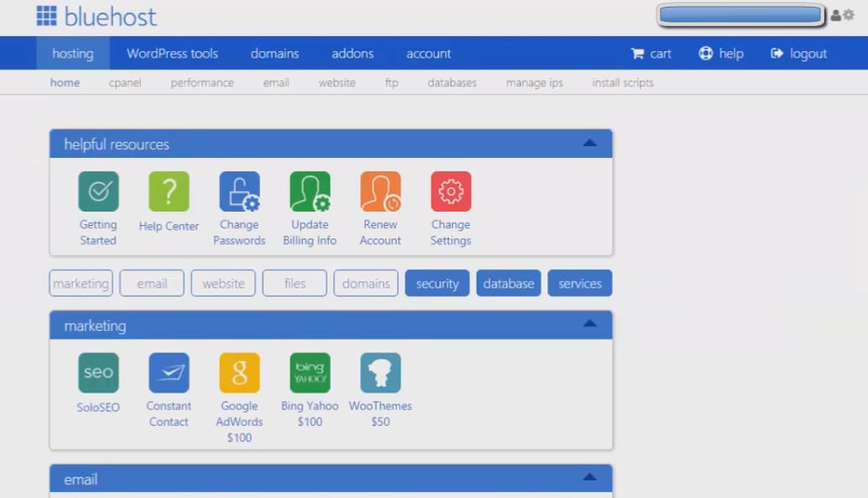Viewport: 868px width, 498px height.
Task: Click the logout icon link
Action: click(x=799, y=54)
